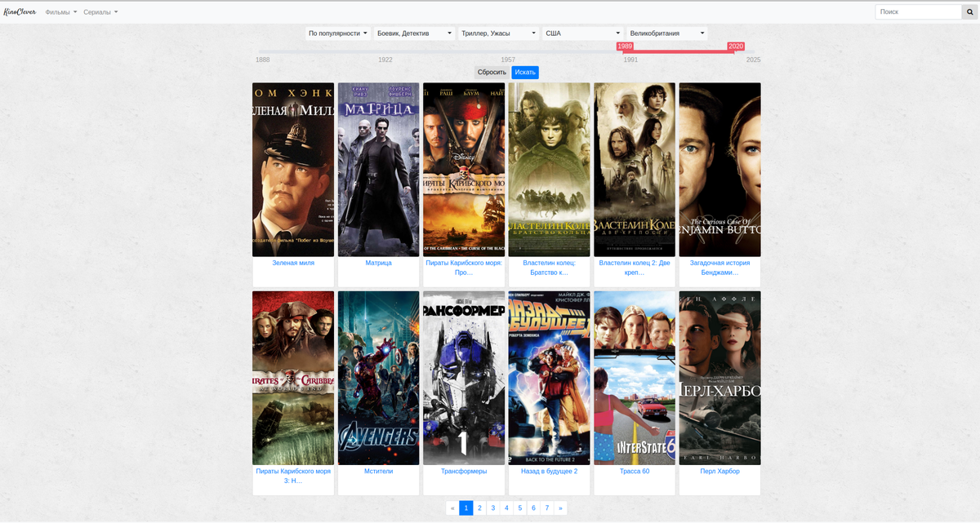Image resolution: width=980 pixels, height=523 pixels.
Task: Open the Перл-Харбор poster
Action: 719,378
